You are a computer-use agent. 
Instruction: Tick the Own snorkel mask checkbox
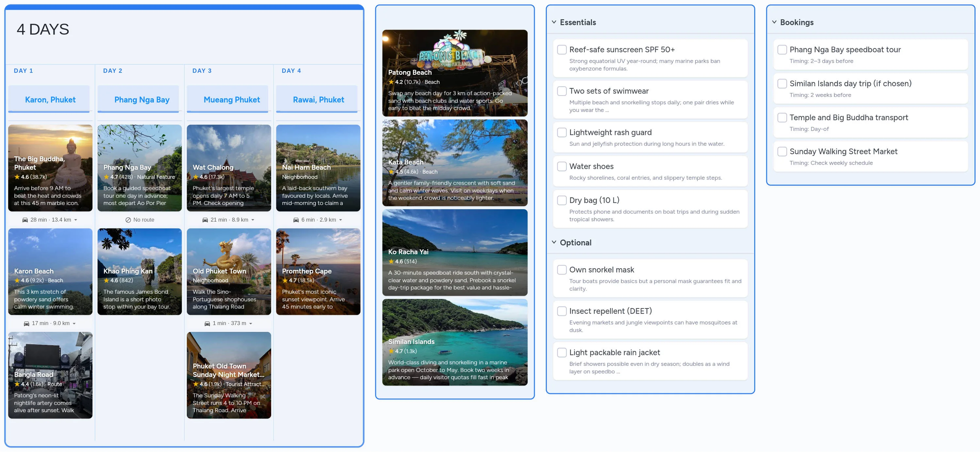tap(562, 270)
